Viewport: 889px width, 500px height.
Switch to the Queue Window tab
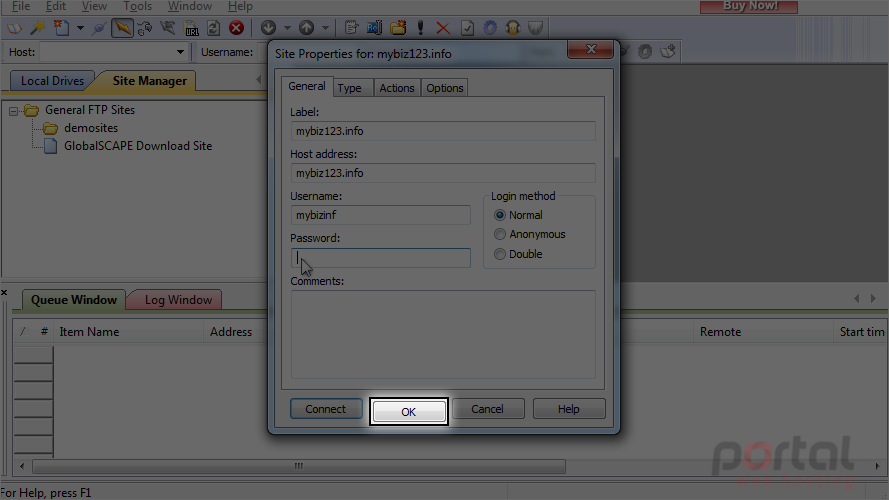(x=73, y=300)
